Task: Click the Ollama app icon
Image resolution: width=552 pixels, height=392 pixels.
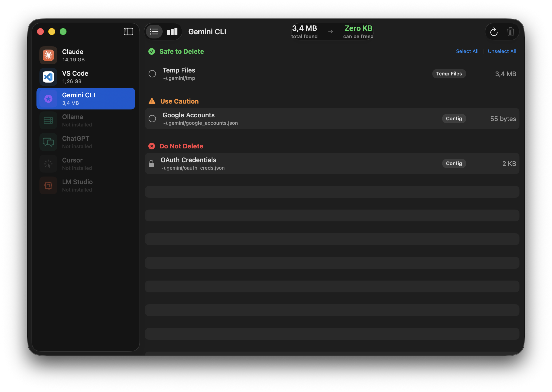Action: point(48,120)
